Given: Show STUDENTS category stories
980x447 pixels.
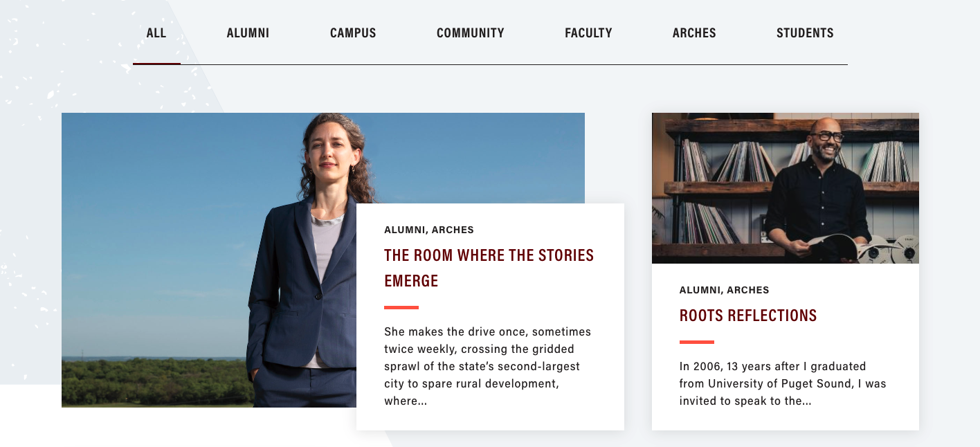Looking at the screenshot, I should tap(805, 33).
